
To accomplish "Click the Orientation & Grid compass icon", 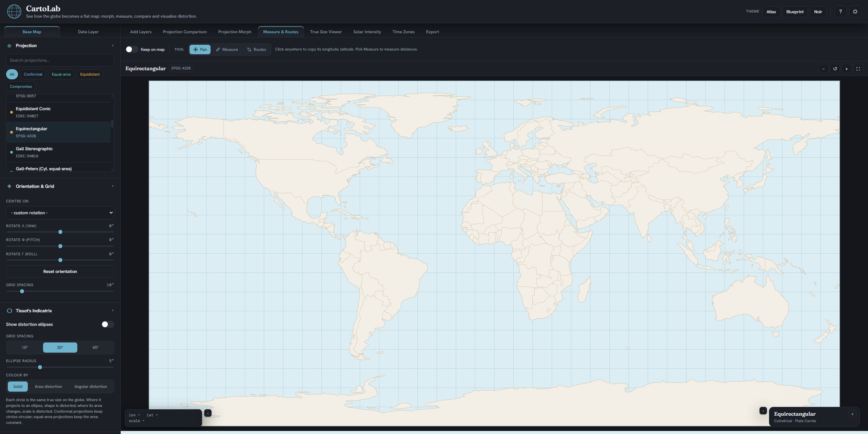I will tap(9, 186).
